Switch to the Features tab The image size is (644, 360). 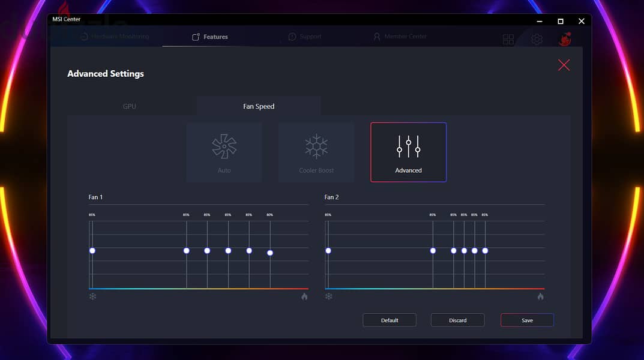coord(210,37)
